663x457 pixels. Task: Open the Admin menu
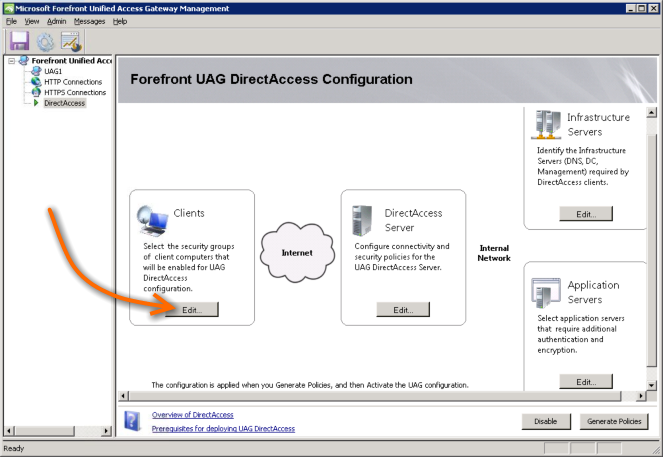57,21
